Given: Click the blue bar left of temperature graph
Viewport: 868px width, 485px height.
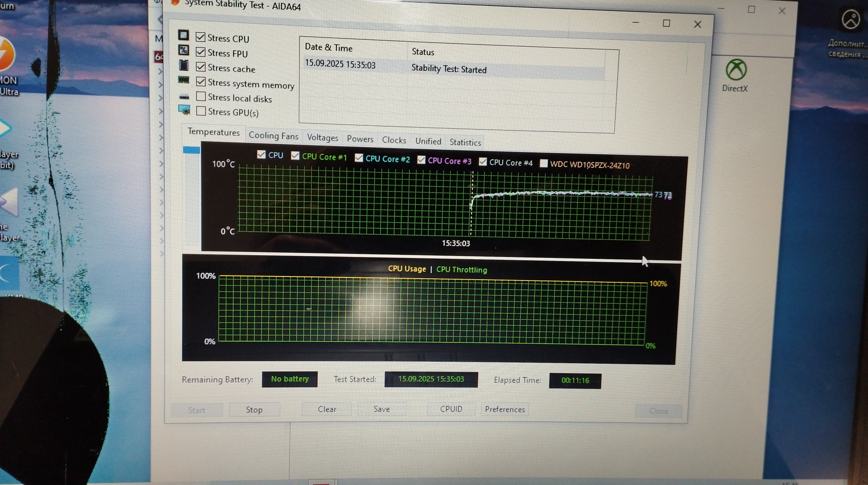Looking at the screenshot, I should coord(191,150).
